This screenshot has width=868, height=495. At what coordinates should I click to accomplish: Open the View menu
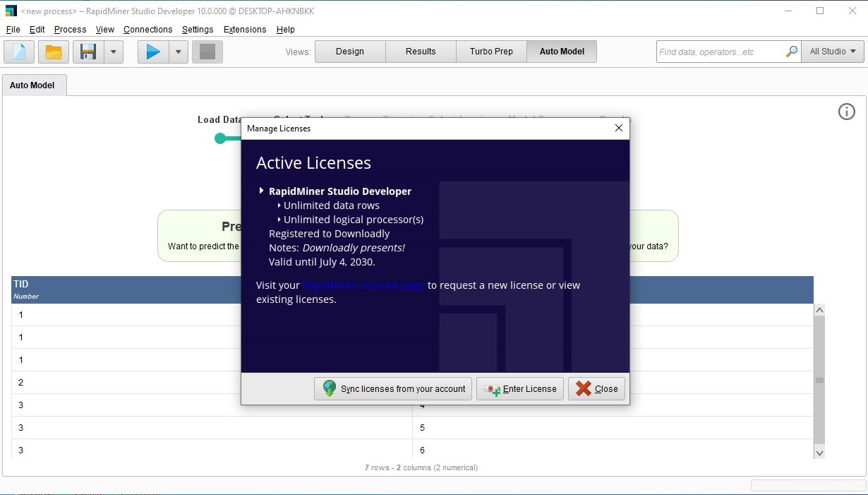pos(105,30)
